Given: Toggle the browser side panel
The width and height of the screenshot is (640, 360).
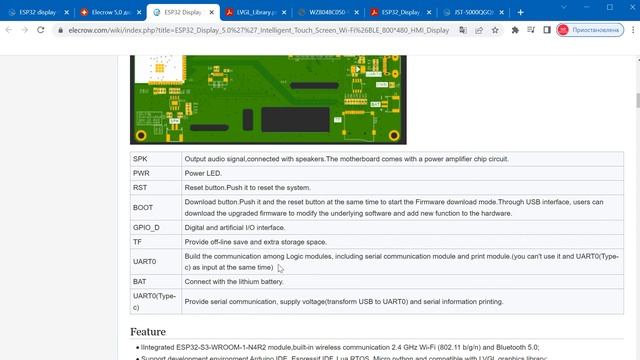Looking at the screenshot, I should click(547, 30).
